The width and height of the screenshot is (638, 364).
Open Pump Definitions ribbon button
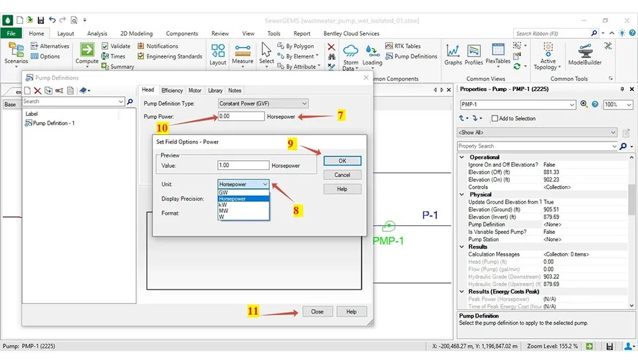click(411, 56)
